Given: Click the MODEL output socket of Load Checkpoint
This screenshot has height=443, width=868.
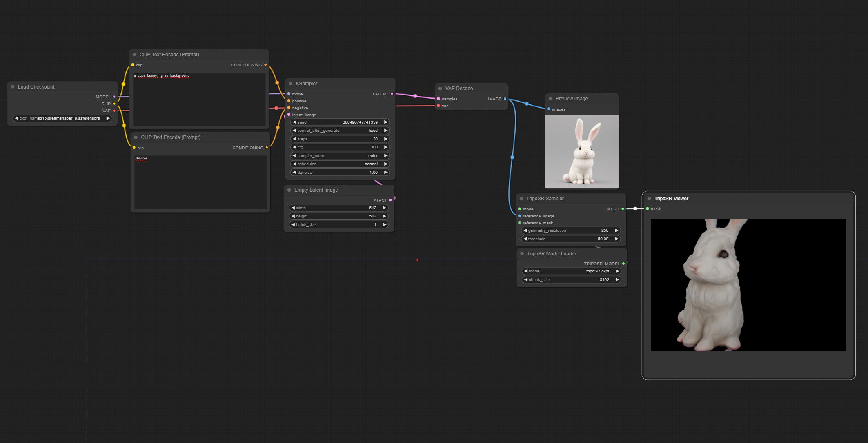Looking at the screenshot, I should (114, 97).
